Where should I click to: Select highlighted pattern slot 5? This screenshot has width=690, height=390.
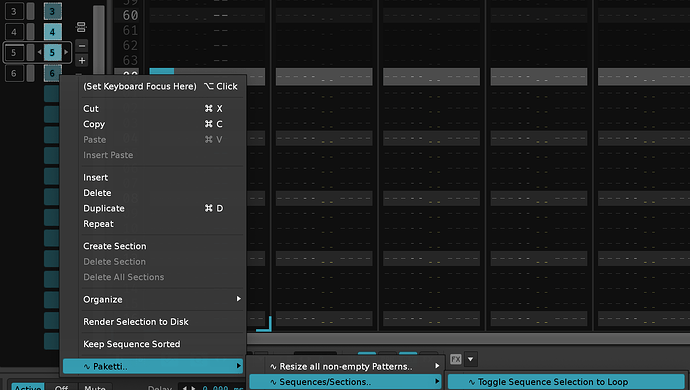point(52,52)
